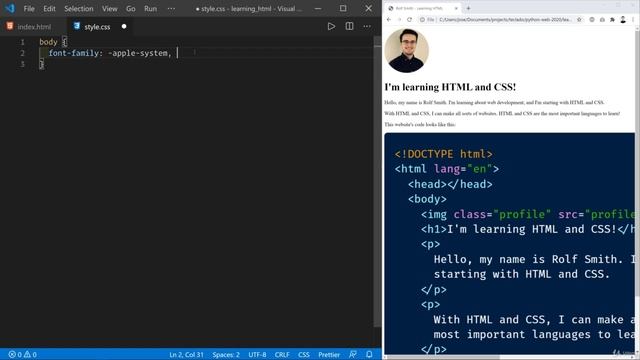
Task: Go back in the browser
Action: point(389,20)
